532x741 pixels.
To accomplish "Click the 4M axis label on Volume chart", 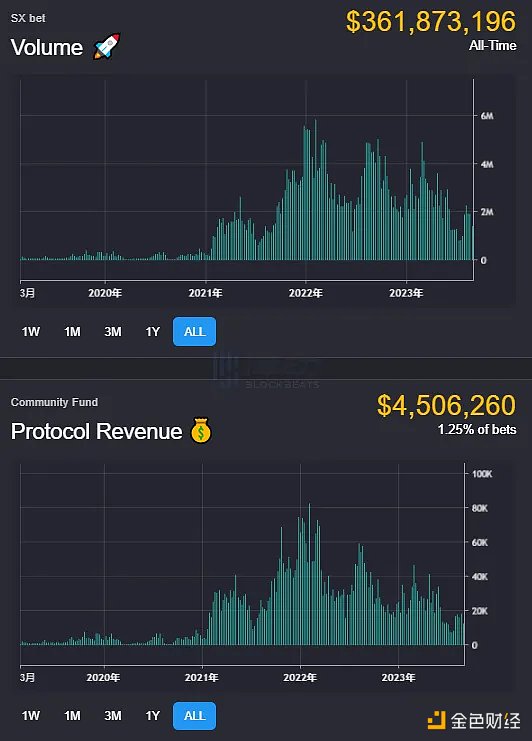I will tap(487, 164).
